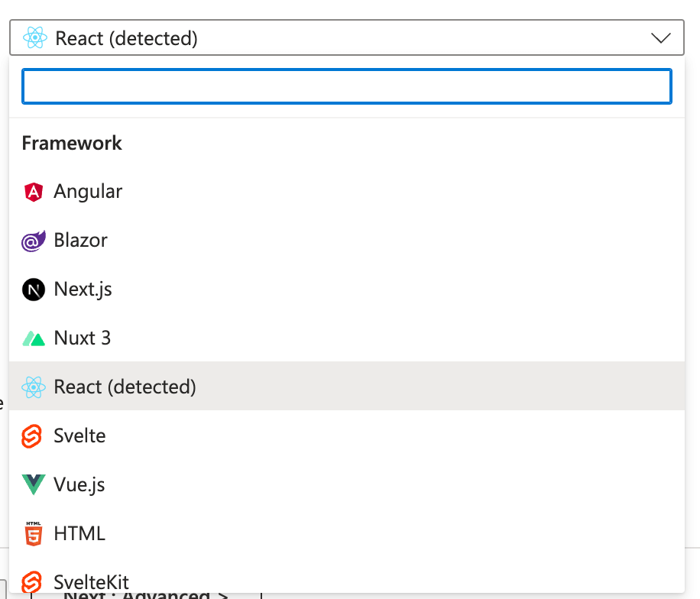
Task: Click the HTML5 shield icon
Action: (x=34, y=534)
